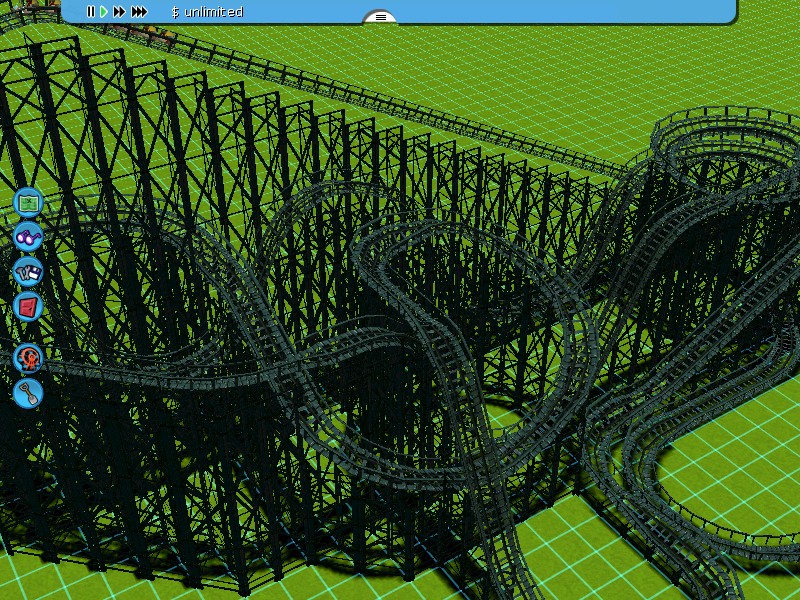Open file and game options icon
800x600 pixels.
click(28, 272)
